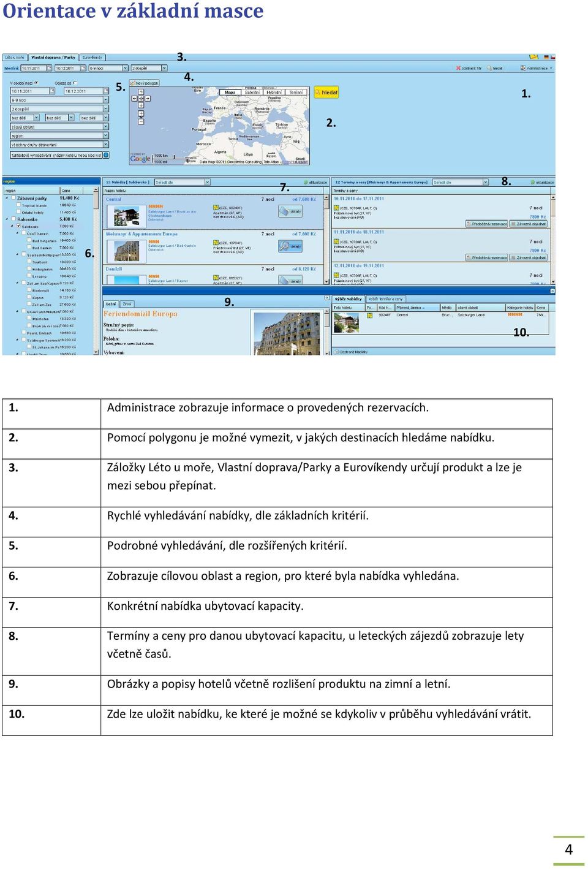Check the Tropical Islands checkbox
Image resolution: width=588 pixels, height=869 pixels.
(x=18, y=205)
